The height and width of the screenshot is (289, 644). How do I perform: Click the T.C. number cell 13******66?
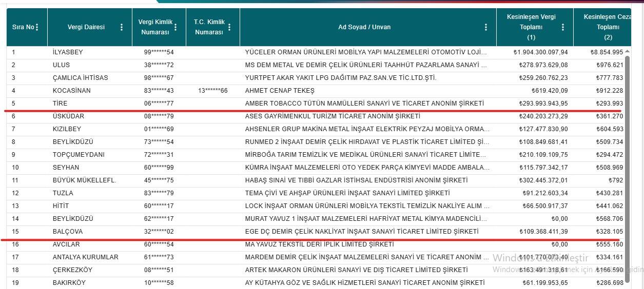point(212,91)
